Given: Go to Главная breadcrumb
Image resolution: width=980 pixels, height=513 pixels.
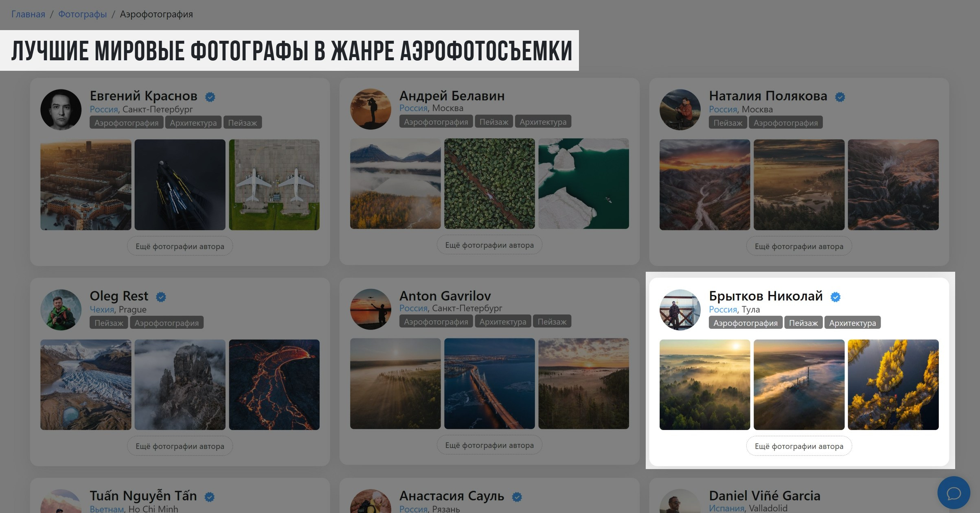Looking at the screenshot, I should 28,14.
